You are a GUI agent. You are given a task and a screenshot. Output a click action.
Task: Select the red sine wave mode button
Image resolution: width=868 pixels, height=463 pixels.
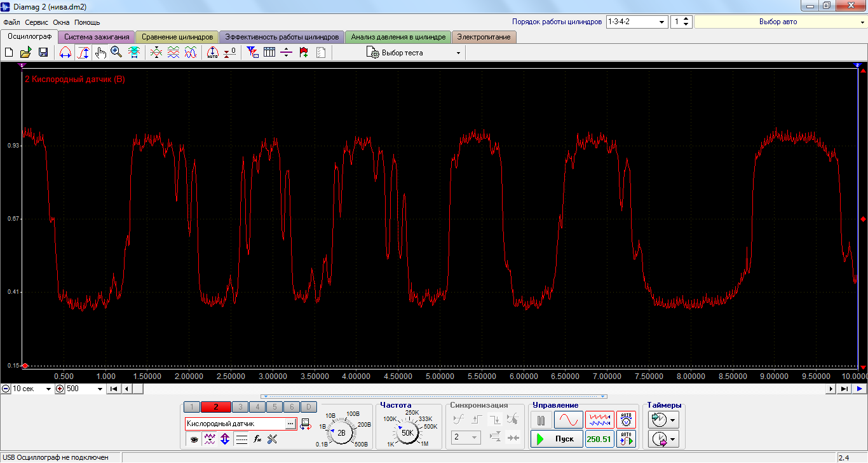point(568,420)
